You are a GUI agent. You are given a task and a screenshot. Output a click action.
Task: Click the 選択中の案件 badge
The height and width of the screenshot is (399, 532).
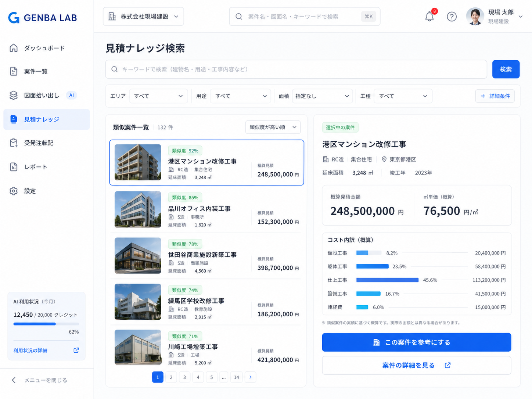340,127
